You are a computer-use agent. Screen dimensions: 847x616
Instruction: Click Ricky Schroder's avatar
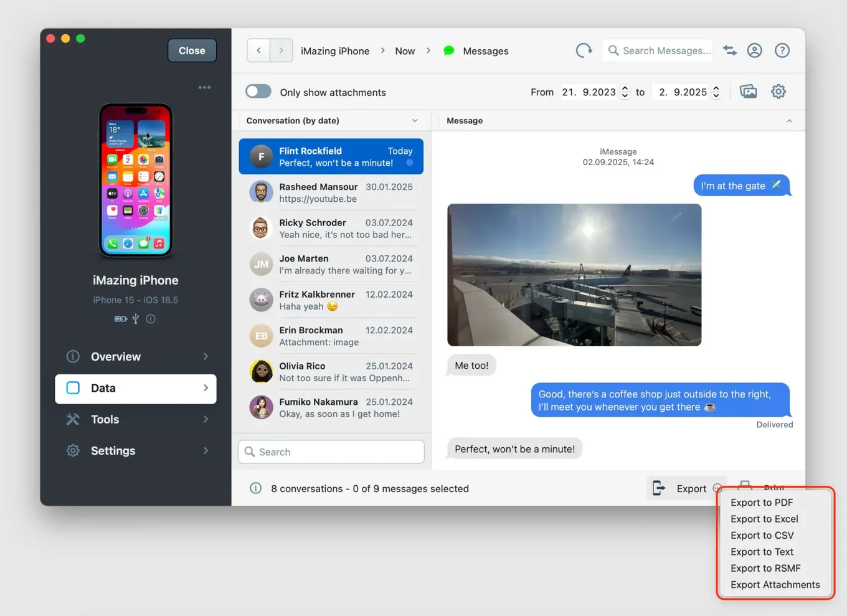(261, 228)
